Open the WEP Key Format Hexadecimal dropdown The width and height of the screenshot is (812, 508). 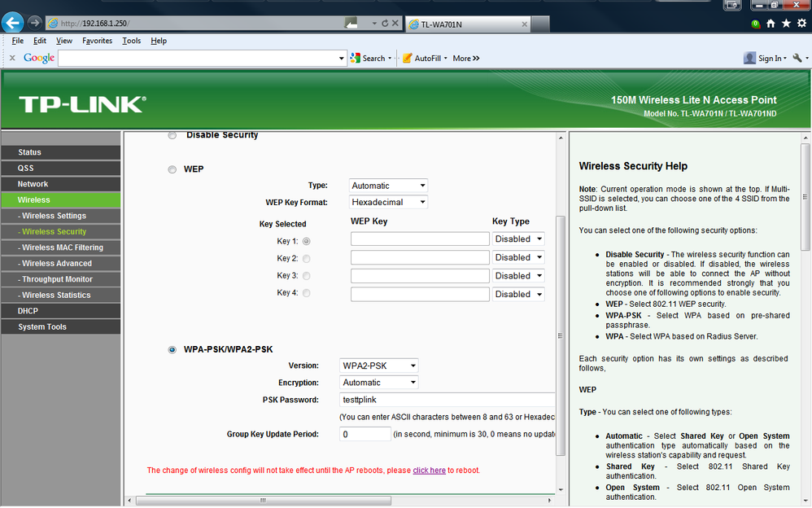[388, 202]
